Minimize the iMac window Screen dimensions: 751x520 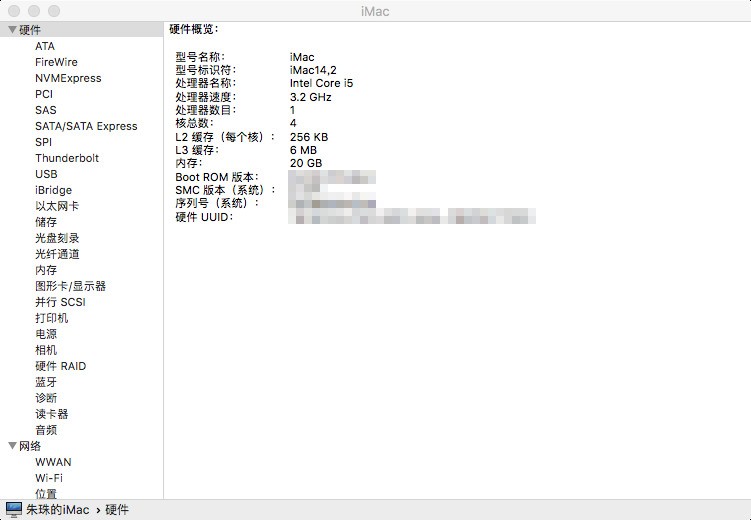coord(34,11)
